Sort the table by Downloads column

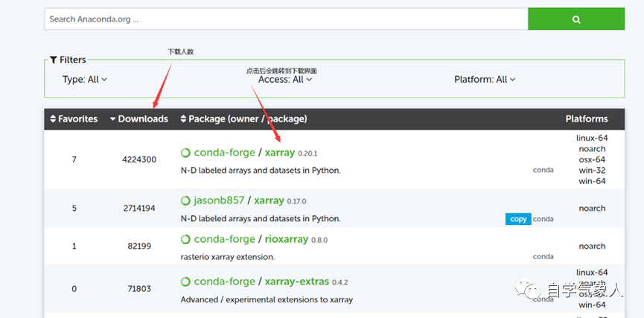(139, 119)
